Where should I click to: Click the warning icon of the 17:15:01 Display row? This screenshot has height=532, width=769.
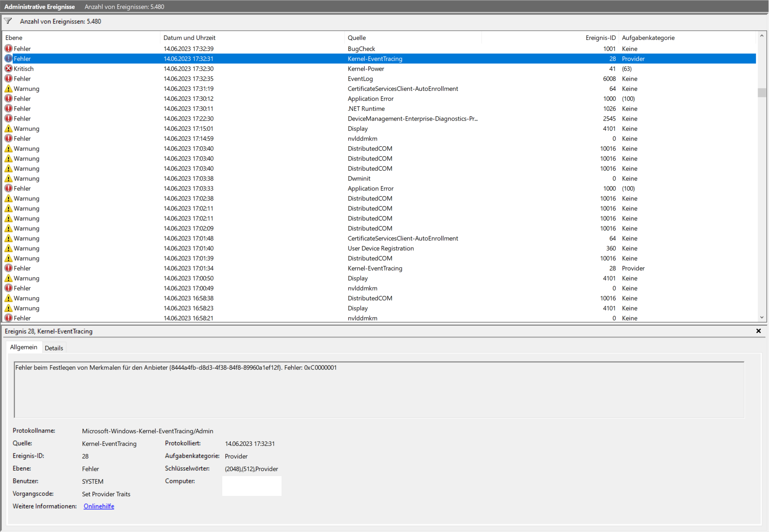click(8, 129)
